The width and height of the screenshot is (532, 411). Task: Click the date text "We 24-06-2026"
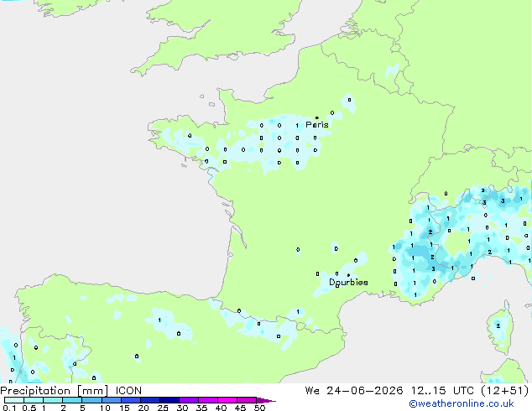pyautogui.click(x=354, y=391)
